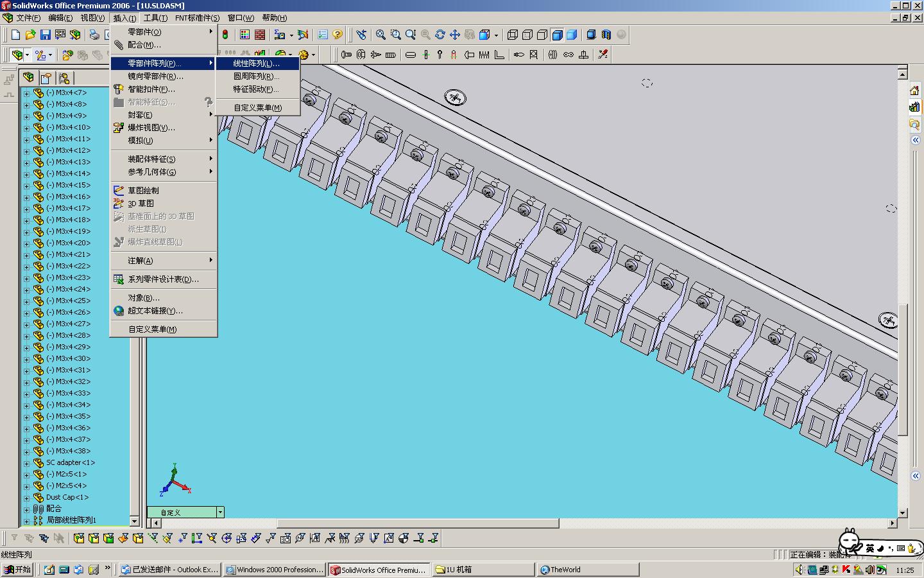Expand the 配合 mates folder node
Viewport: 924px width, 578px height.
pos(26,509)
